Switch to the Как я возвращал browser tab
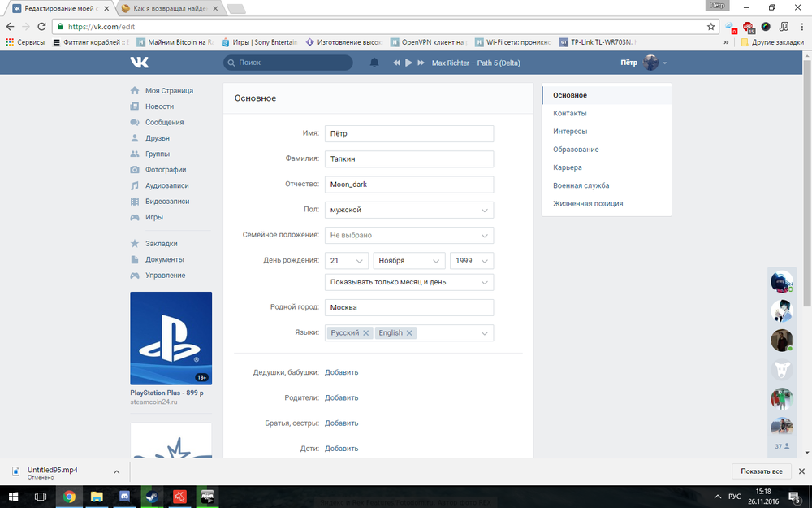Screen dimensions: 812x508 pyautogui.click(x=170, y=8)
